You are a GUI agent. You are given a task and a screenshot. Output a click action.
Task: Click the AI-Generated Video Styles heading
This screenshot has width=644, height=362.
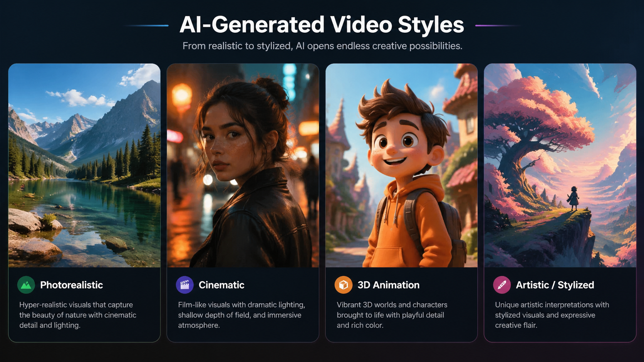pos(322,25)
